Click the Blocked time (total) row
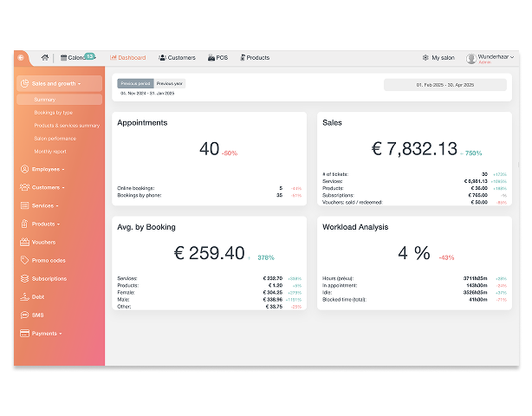The image size is (532, 416). (x=414, y=300)
